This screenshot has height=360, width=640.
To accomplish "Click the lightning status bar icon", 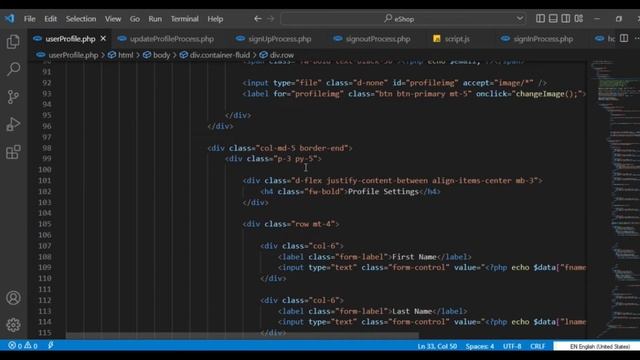I will (51, 346).
